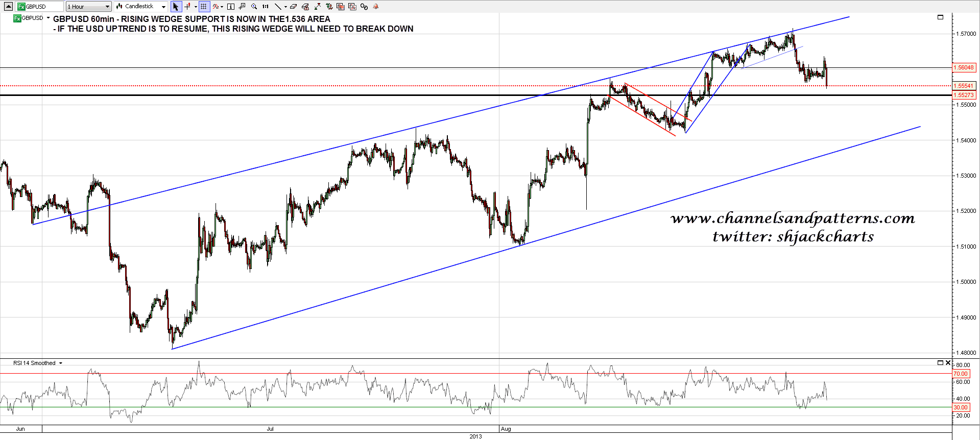Open the Candlestick chart type dropdown
This screenshot has width=980, height=440.
tap(141, 7)
